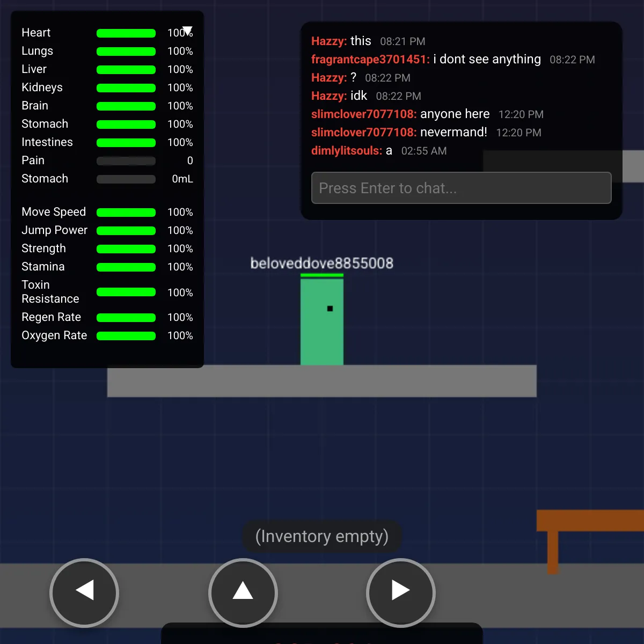Click the '(Inventory empty)' label

click(x=321, y=536)
